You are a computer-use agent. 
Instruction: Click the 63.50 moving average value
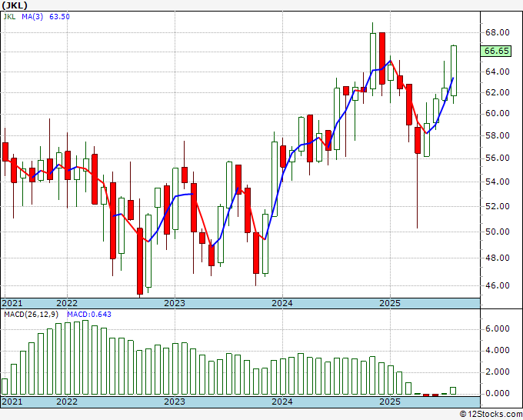coord(59,17)
